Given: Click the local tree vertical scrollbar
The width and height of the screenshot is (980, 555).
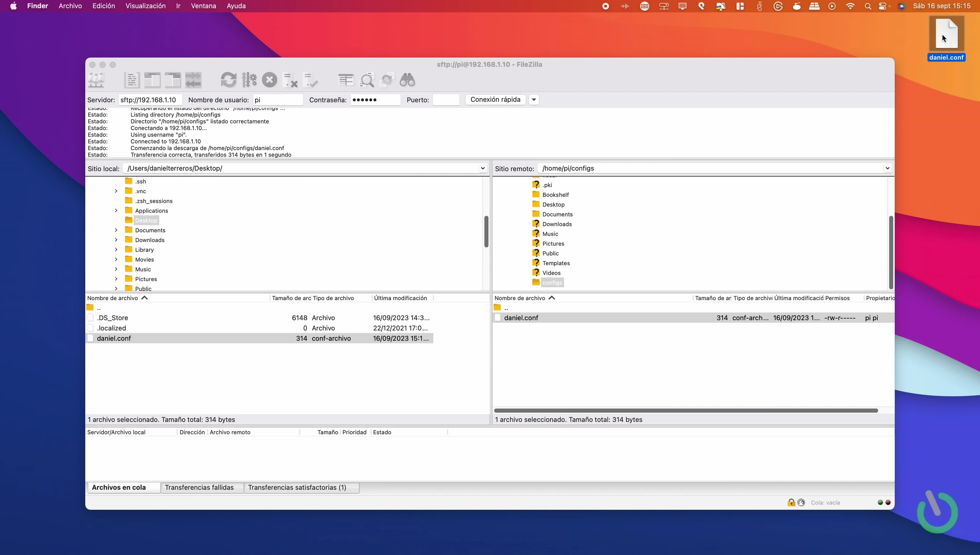Looking at the screenshot, I should [x=486, y=232].
